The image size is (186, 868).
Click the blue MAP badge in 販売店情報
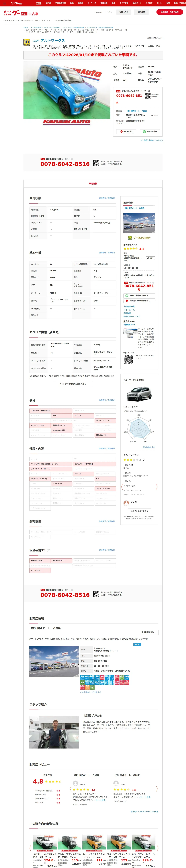137,645
